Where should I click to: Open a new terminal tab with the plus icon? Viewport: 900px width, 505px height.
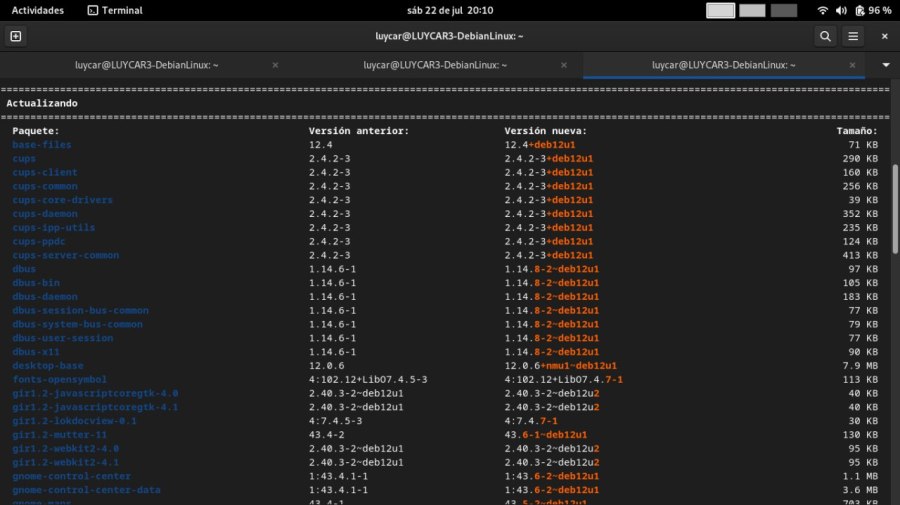point(15,36)
